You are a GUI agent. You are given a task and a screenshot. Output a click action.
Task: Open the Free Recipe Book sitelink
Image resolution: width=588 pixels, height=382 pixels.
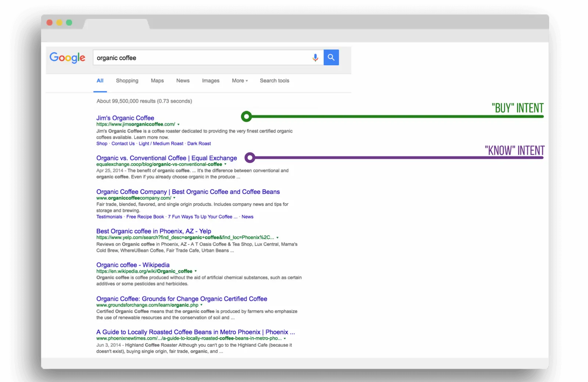tap(145, 217)
